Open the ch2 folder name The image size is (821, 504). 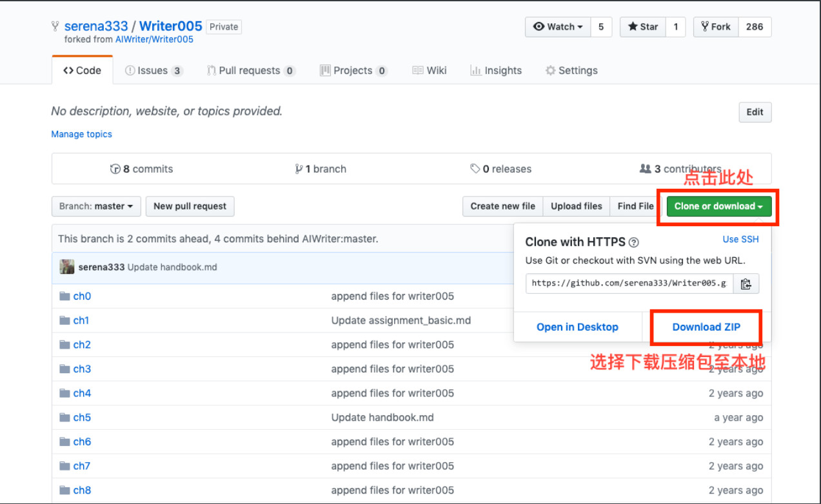pyautogui.click(x=82, y=344)
